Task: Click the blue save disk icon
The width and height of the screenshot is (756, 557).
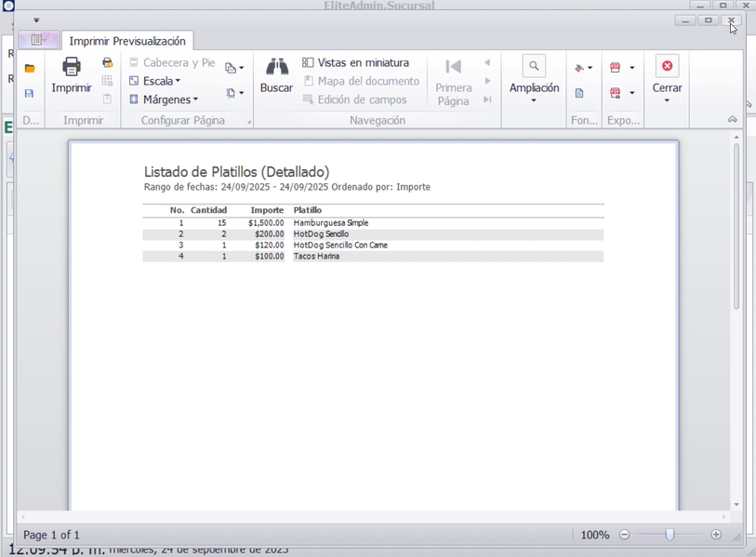Action: [x=30, y=94]
